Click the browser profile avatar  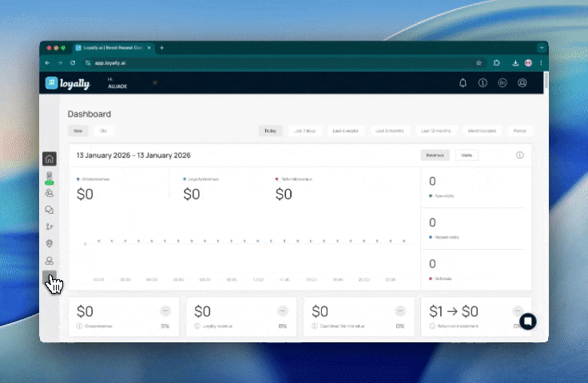click(528, 63)
